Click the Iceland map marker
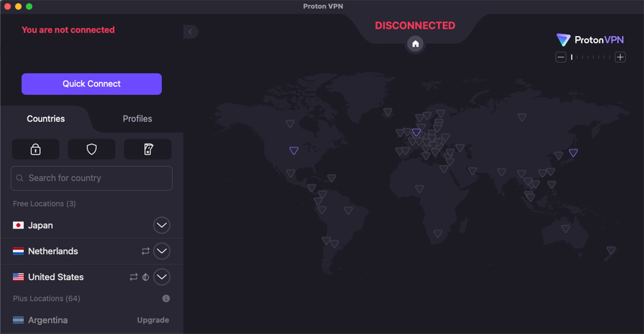Viewport: 644px width, 334px height. pos(387,112)
